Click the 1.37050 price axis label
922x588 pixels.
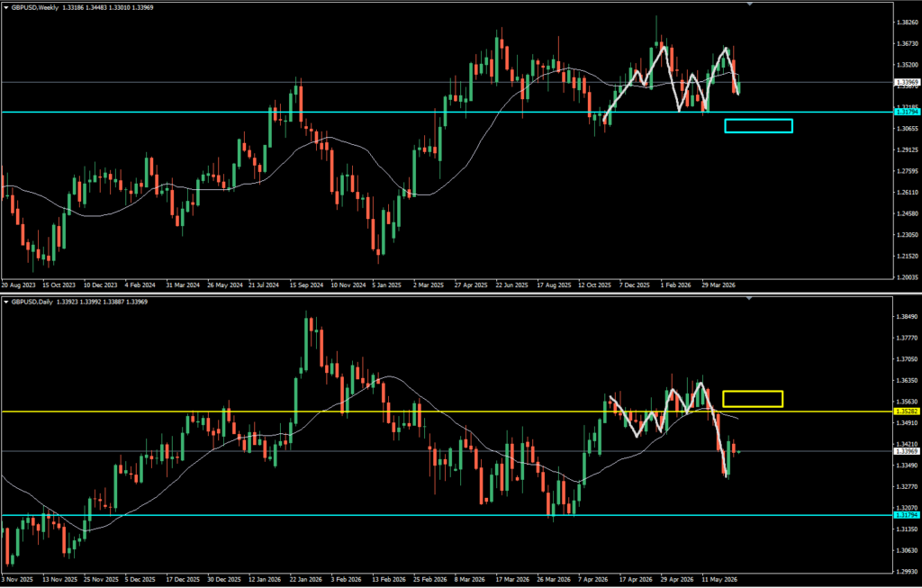(x=908, y=359)
